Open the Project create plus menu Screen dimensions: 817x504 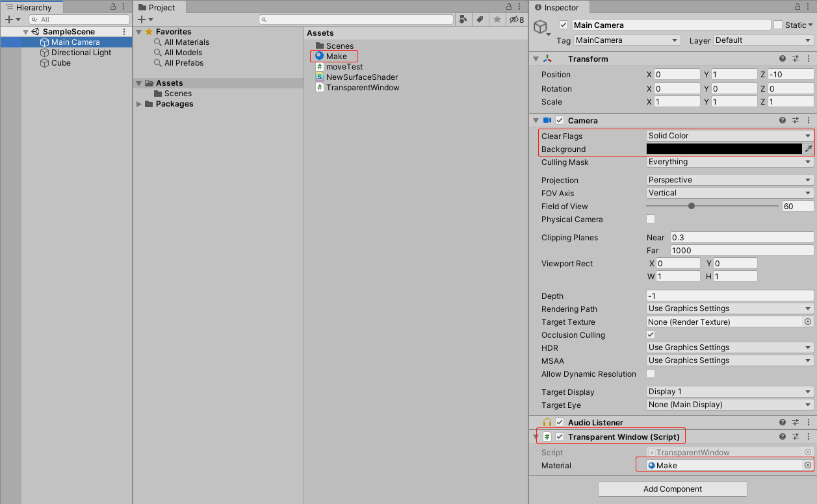pos(145,19)
